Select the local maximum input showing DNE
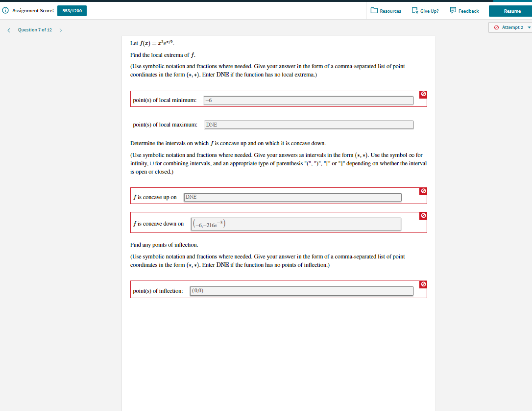The image size is (532, 411). [x=309, y=125]
